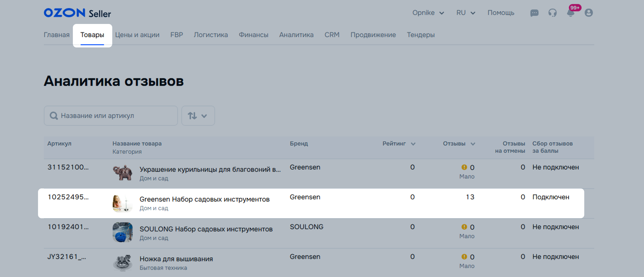644x277 pixels.
Task: Click the Помощь link
Action: pyautogui.click(x=501, y=13)
